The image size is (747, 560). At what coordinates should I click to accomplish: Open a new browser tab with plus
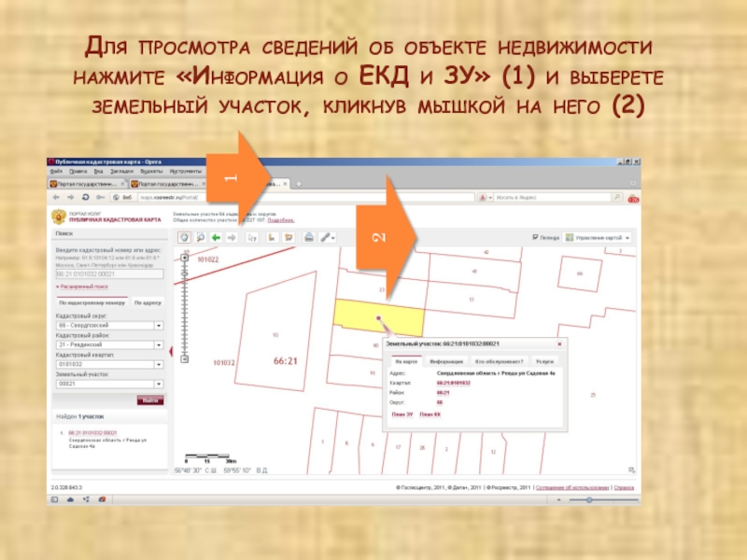point(298,184)
